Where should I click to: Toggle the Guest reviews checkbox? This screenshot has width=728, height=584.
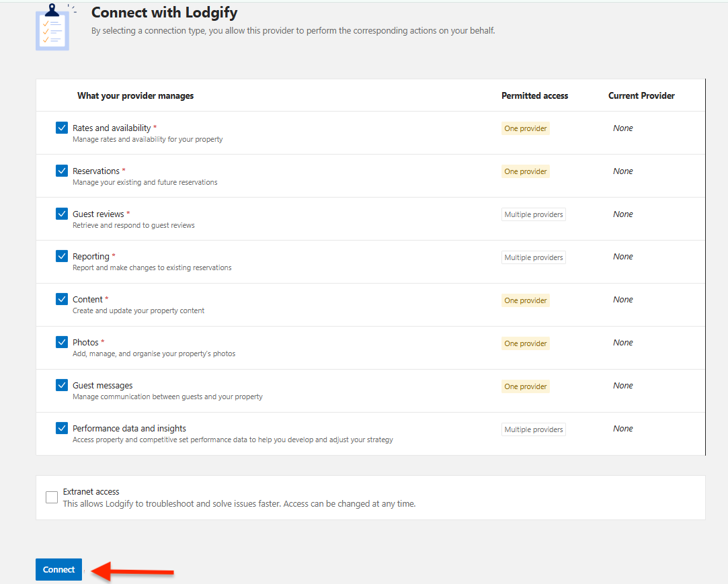click(62, 214)
